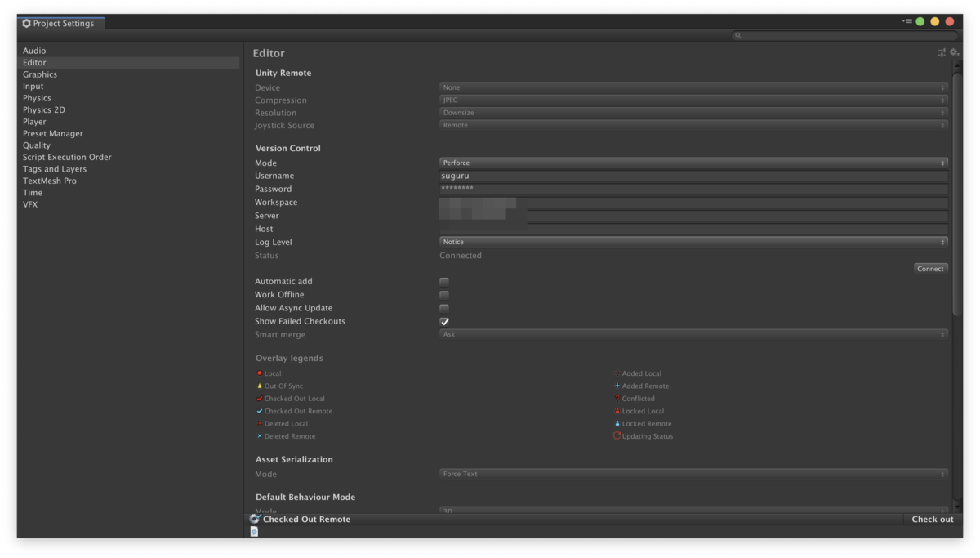Click the Connect button
Screen dimensions: 980x558
click(x=930, y=269)
